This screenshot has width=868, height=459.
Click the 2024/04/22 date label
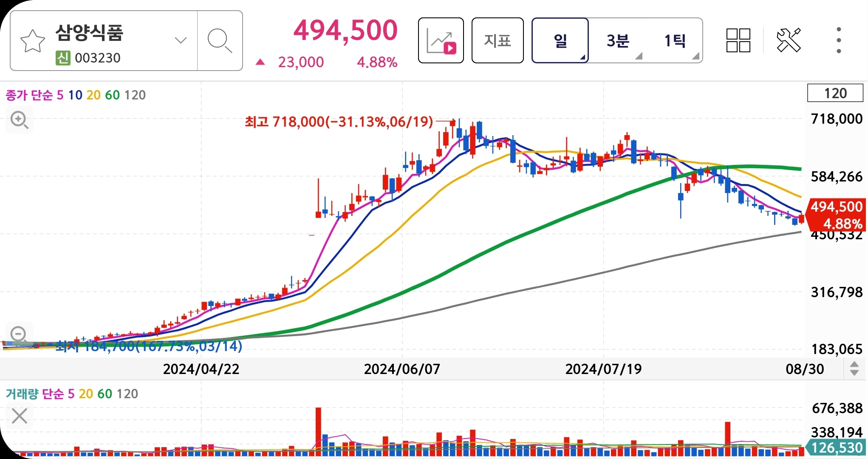coord(201,369)
